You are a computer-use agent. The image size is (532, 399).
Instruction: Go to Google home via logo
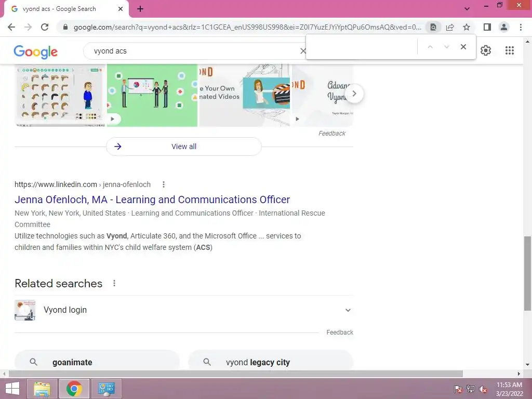point(36,51)
